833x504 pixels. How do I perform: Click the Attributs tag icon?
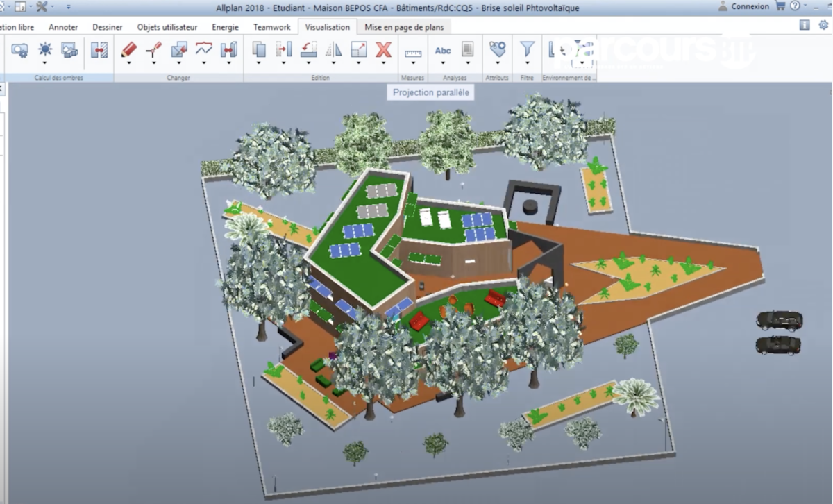point(497,49)
